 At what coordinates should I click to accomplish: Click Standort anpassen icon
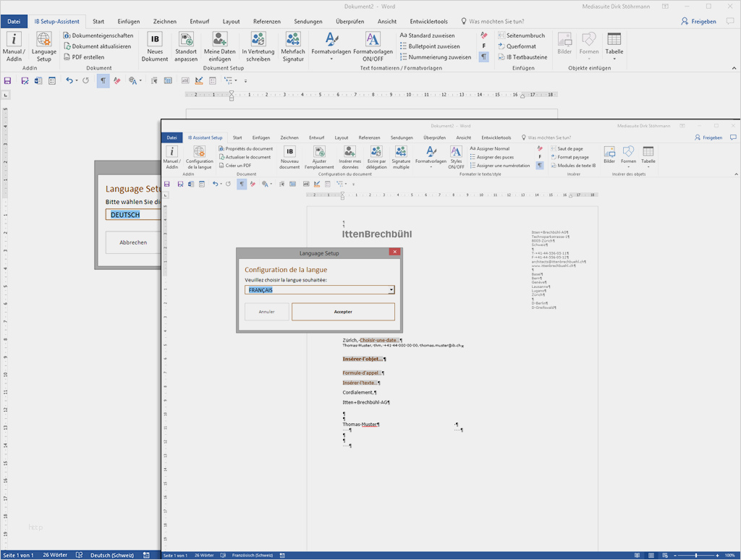[x=186, y=41]
